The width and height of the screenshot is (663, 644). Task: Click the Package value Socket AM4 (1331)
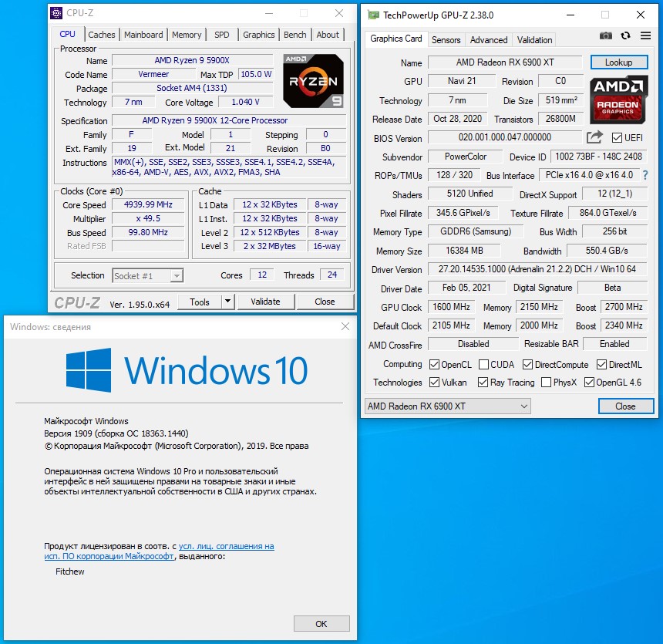tap(192, 88)
